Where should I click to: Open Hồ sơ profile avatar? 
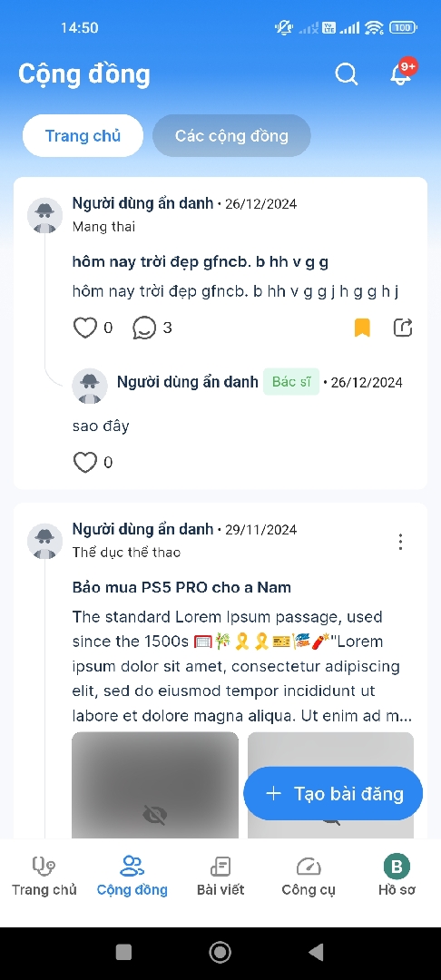397,867
